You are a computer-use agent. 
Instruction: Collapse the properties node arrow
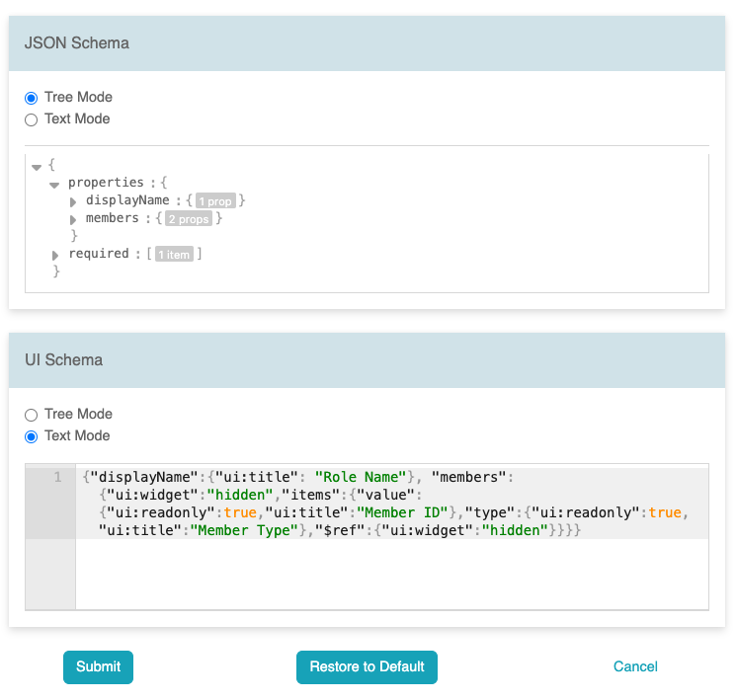(x=54, y=185)
